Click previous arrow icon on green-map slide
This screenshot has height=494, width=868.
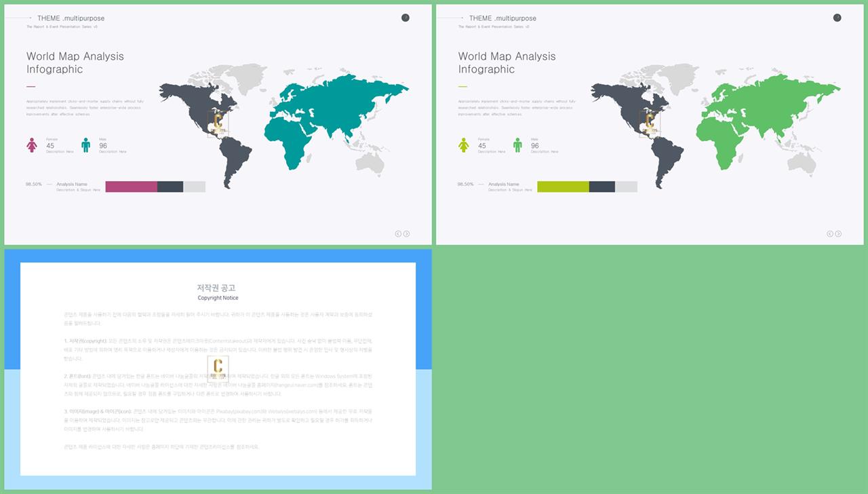(x=830, y=233)
